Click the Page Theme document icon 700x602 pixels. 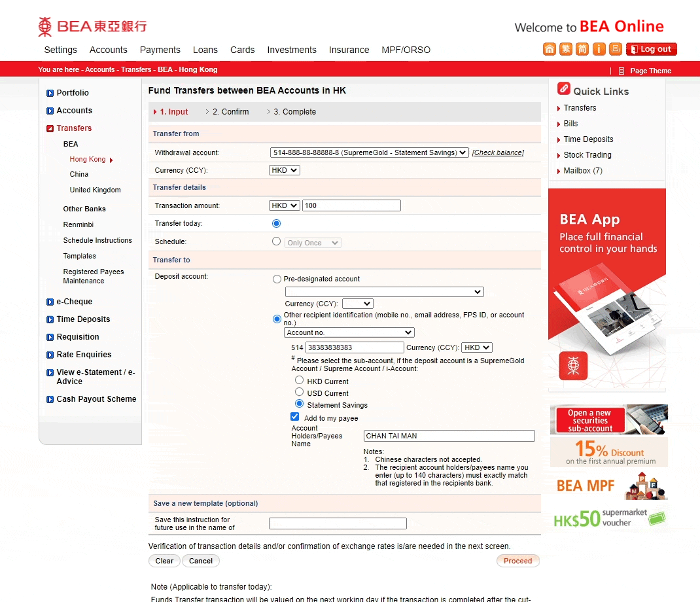621,71
